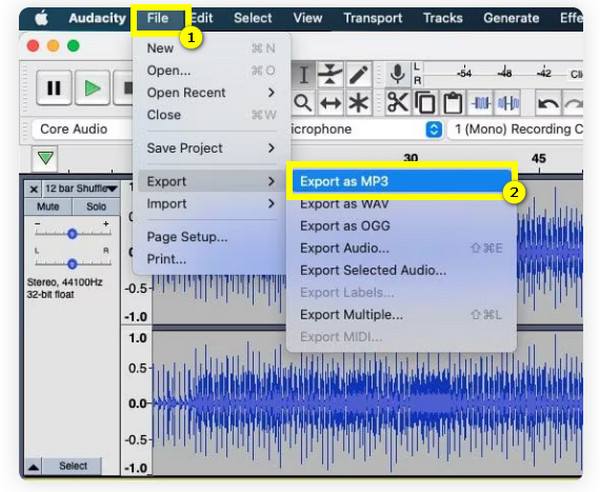This screenshot has height=492, width=600.
Task: Select the Envelope tool
Action: [331, 74]
